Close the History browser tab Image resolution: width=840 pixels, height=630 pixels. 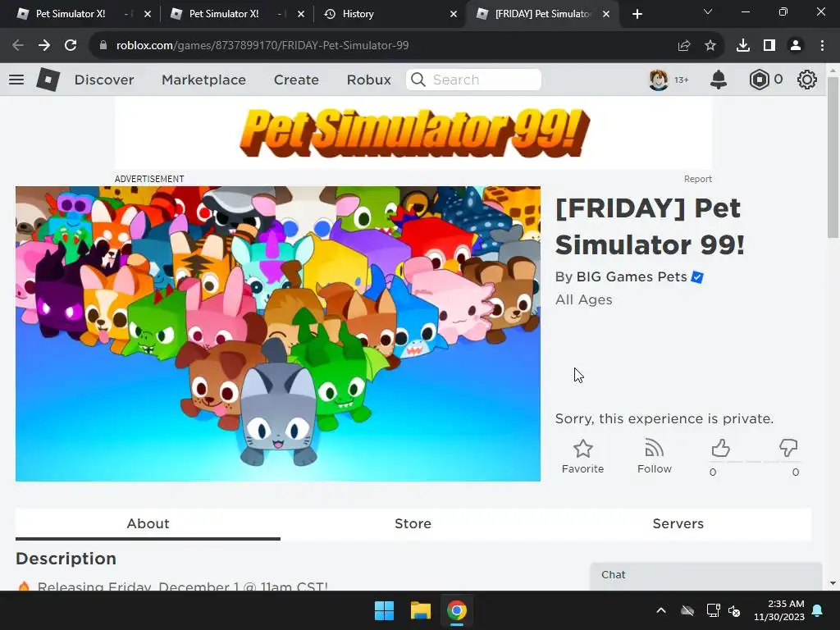coord(453,14)
